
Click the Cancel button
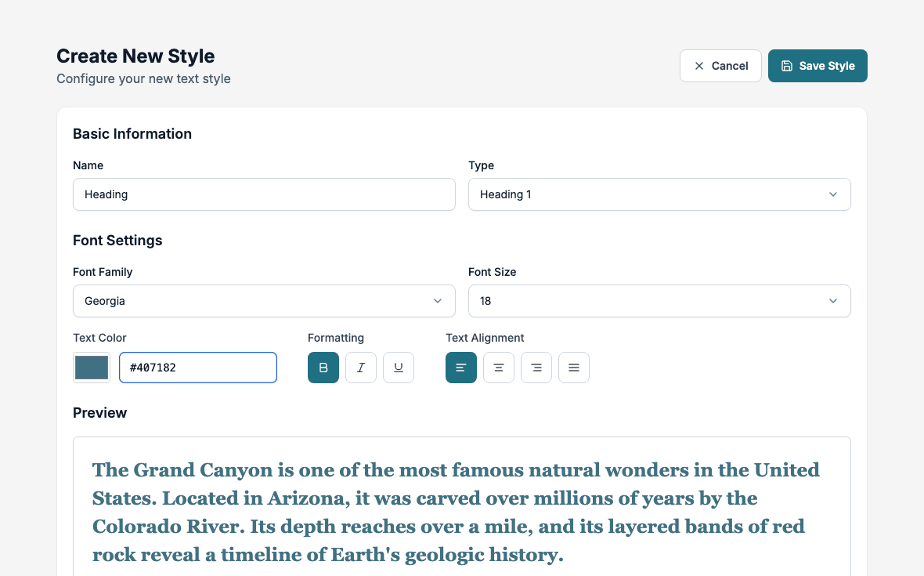point(720,66)
